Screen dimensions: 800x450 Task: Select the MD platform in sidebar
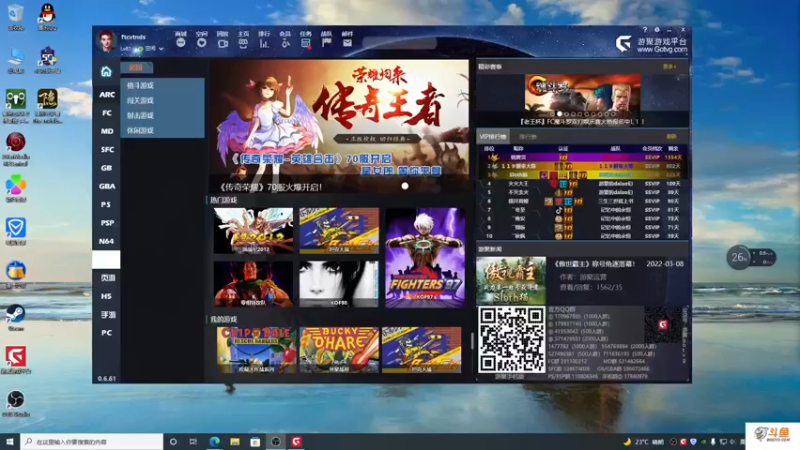pos(107,131)
